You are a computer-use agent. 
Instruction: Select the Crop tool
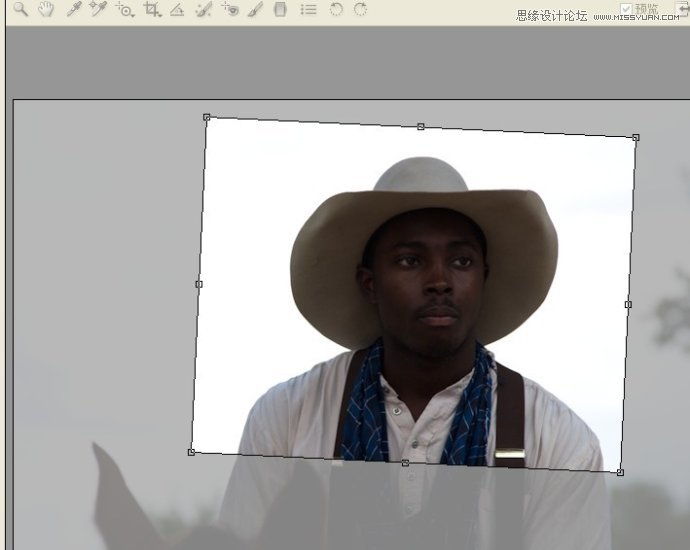click(152, 10)
